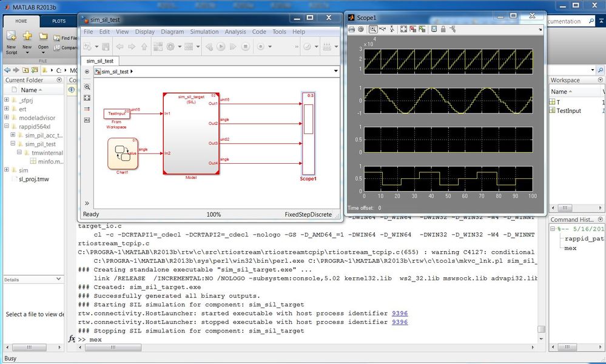Select the sim_sil_test model tab
The width and height of the screenshot is (606, 364).
pos(99,61)
